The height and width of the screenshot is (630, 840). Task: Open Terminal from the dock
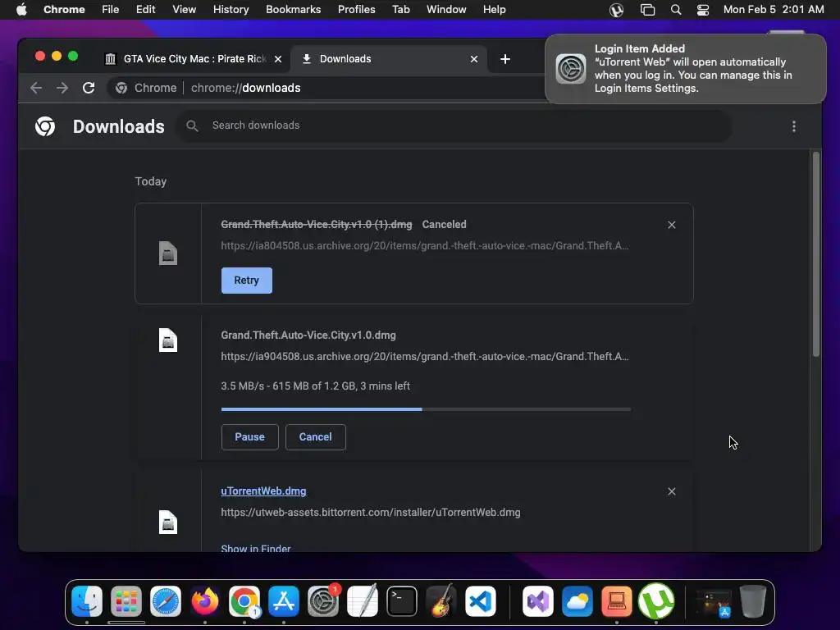point(402,601)
